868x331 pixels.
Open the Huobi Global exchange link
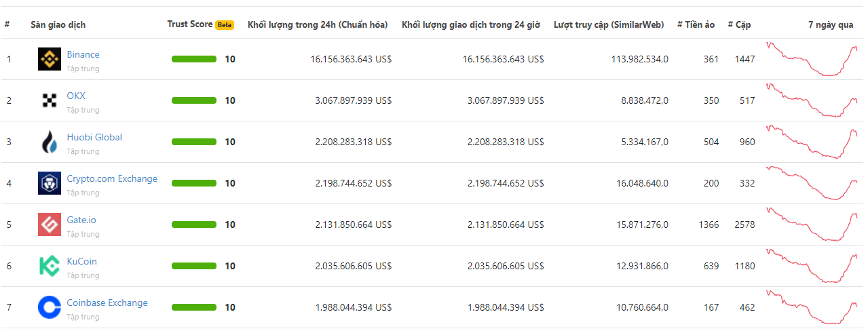94,137
